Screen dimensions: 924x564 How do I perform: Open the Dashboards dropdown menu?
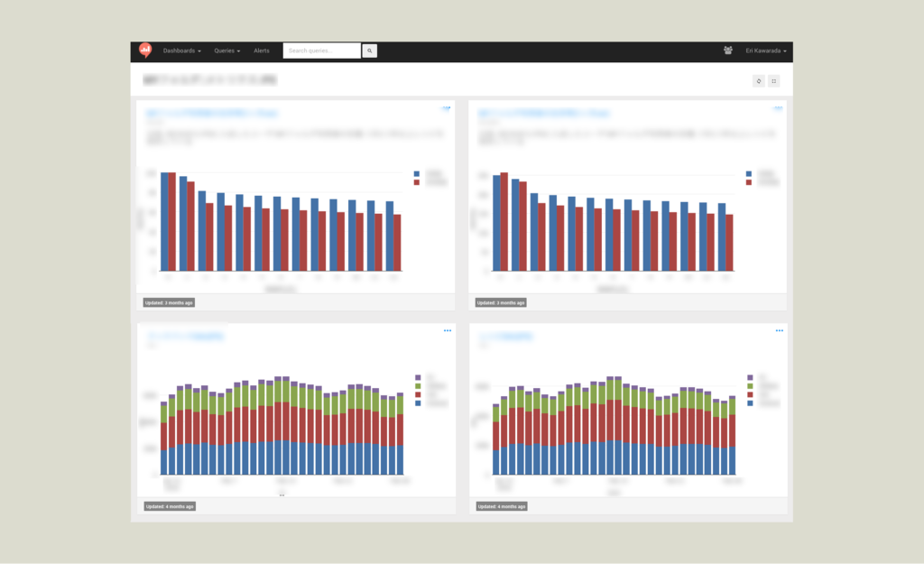182,51
